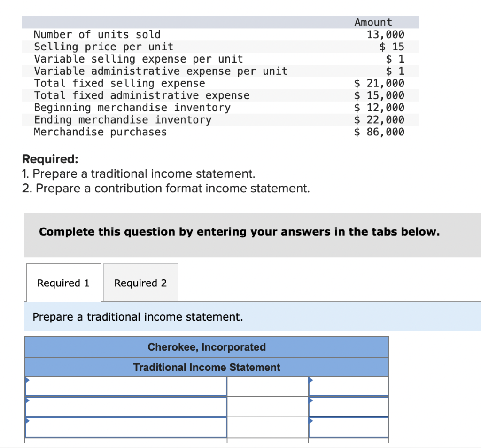Click the Prepare a traditional income statement instruction
481x448 pixels.
(137, 317)
